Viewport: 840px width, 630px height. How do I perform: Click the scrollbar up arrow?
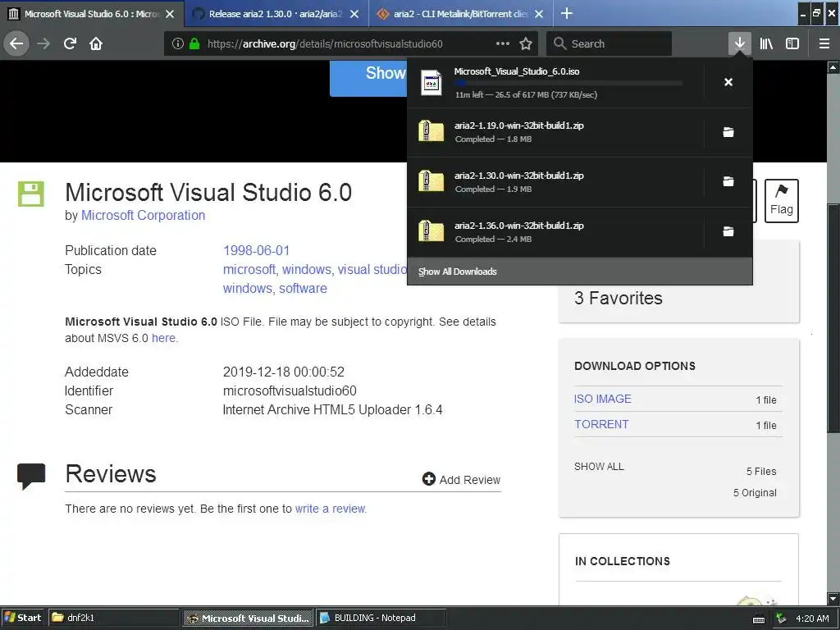(x=833, y=67)
